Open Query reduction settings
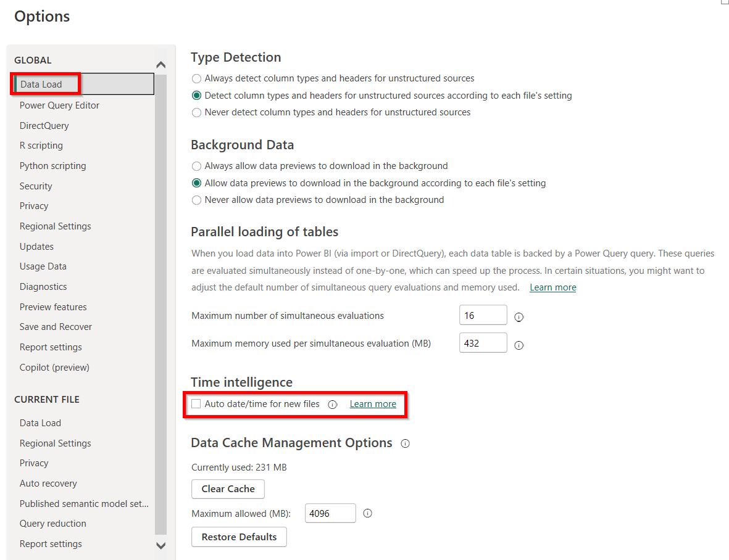 53,524
